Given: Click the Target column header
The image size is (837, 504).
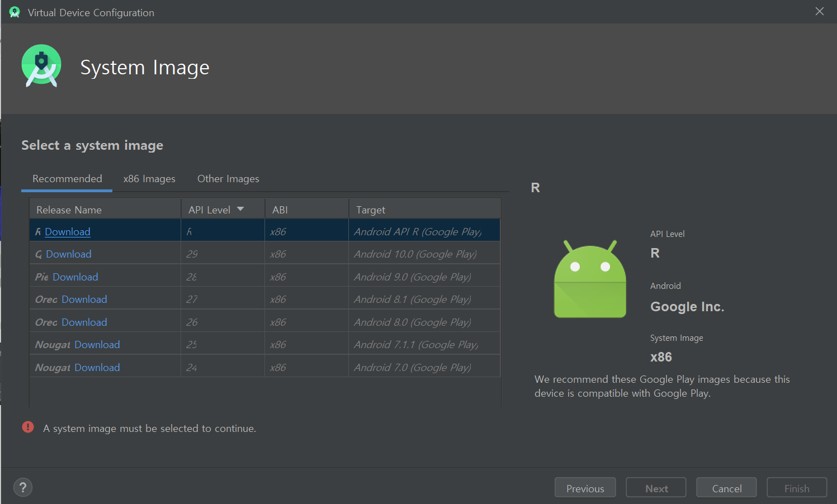Looking at the screenshot, I should (425, 210).
